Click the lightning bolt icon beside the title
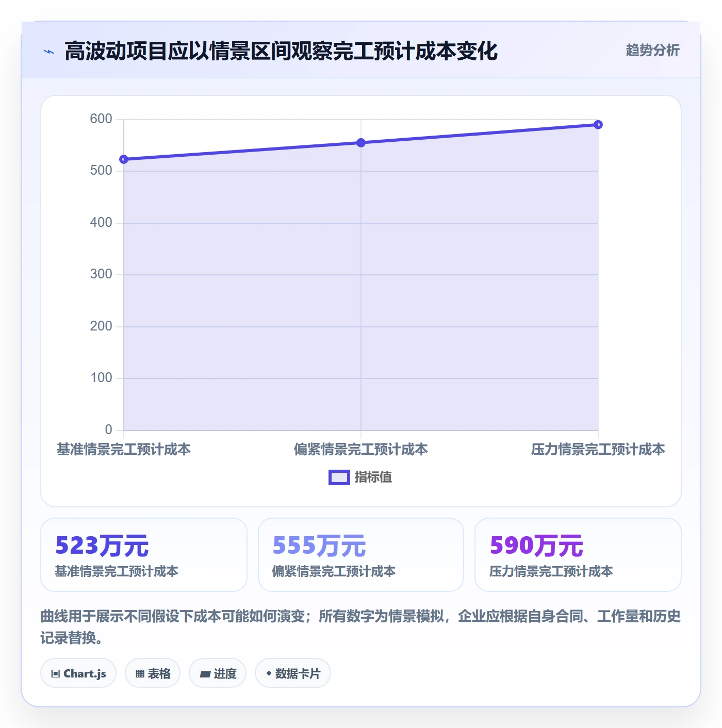This screenshot has width=722, height=728. click(x=49, y=52)
